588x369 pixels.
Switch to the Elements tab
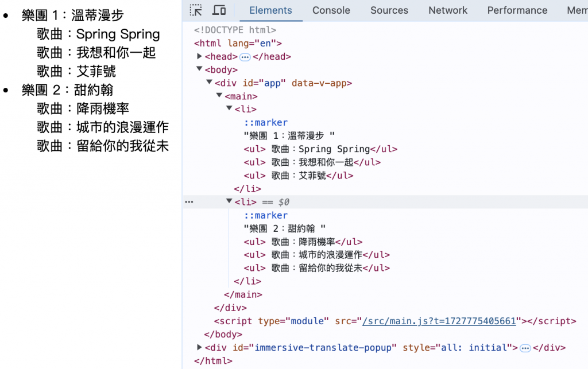271,10
